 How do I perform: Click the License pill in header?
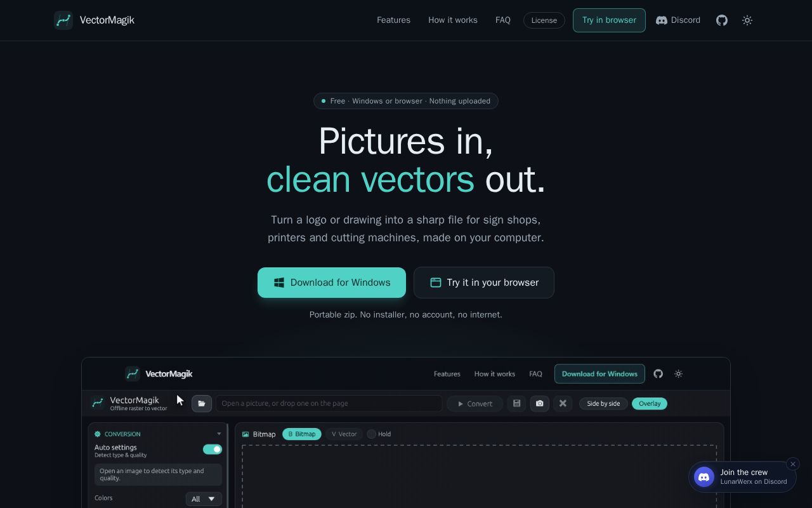544,20
